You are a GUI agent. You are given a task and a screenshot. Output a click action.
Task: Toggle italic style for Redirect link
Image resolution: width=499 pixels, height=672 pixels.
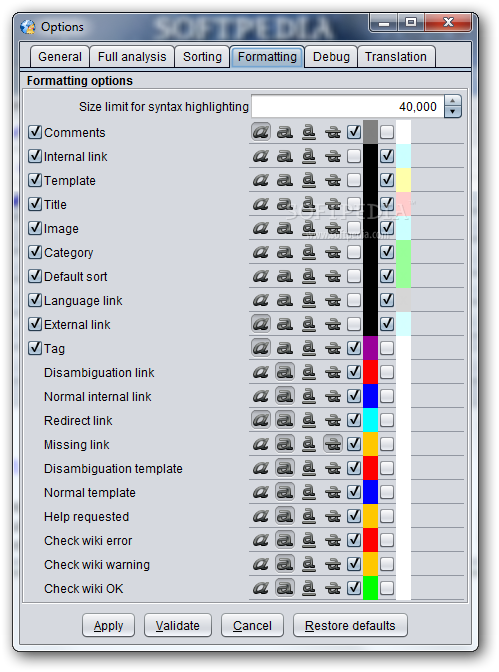point(261,420)
